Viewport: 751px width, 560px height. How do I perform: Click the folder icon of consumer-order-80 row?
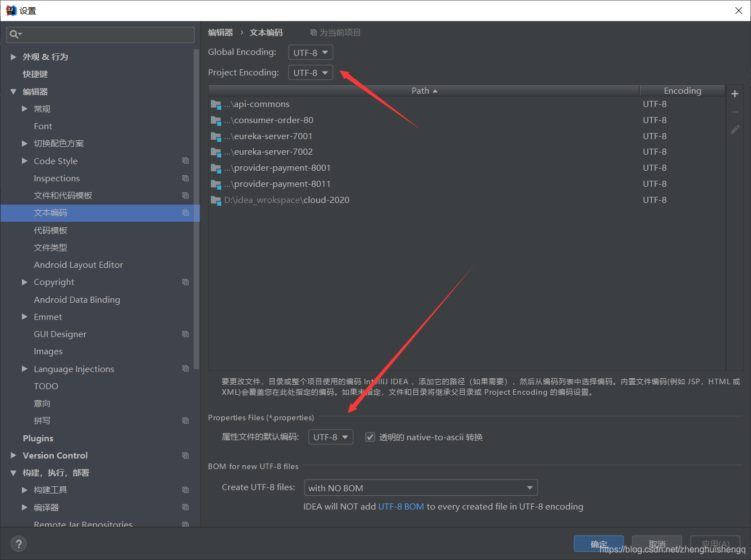(x=216, y=120)
